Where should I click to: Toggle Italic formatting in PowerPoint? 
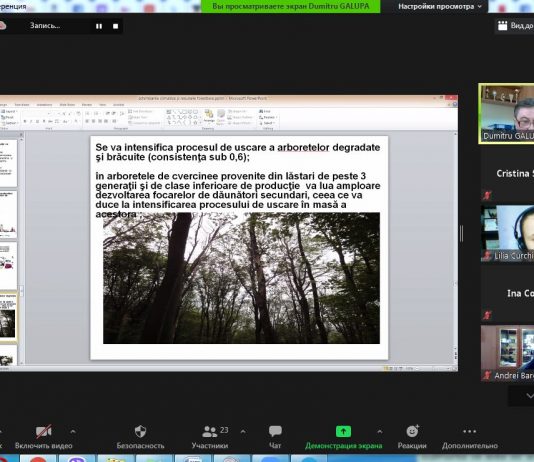(31, 121)
